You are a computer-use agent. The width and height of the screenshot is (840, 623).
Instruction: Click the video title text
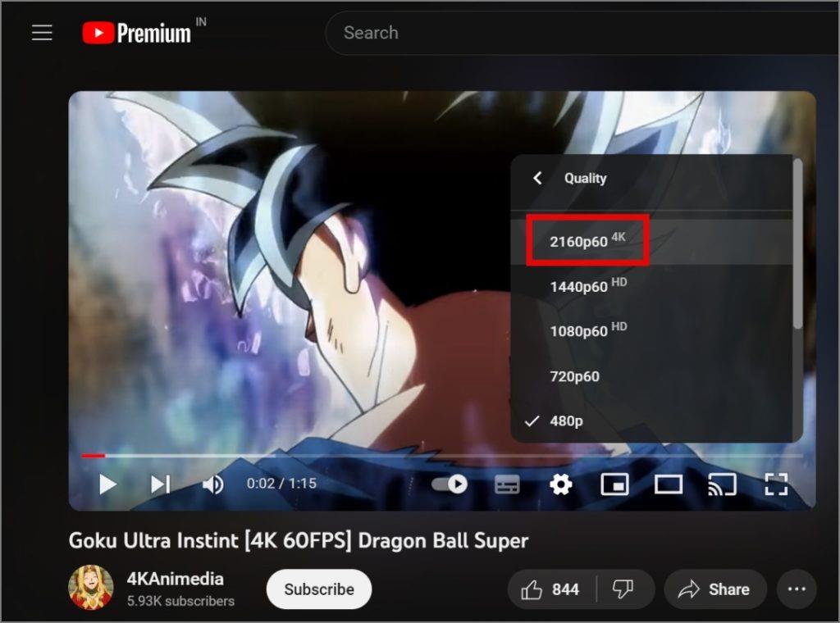[299, 540]
